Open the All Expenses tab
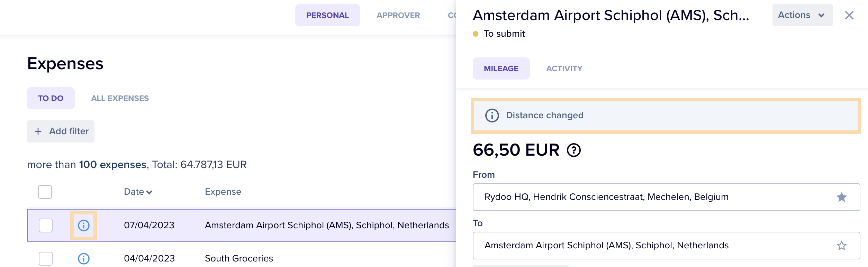Image resolution: width=868 pixels, height=267 pixels. pos(120,98)
